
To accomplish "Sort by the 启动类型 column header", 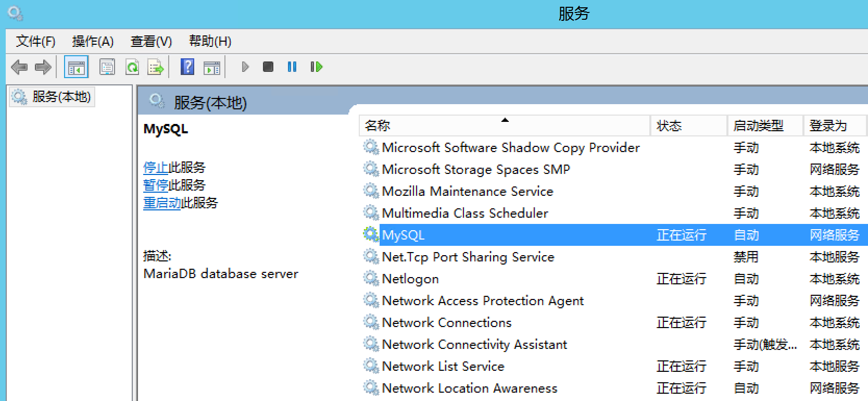I will point(765,126).
